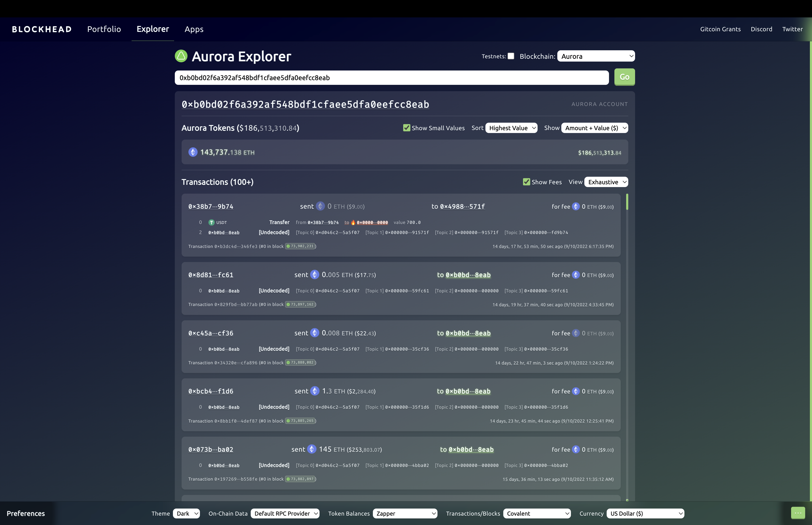
Task: Click the Transactions (100+) heading
Action: tap(217, 182)
